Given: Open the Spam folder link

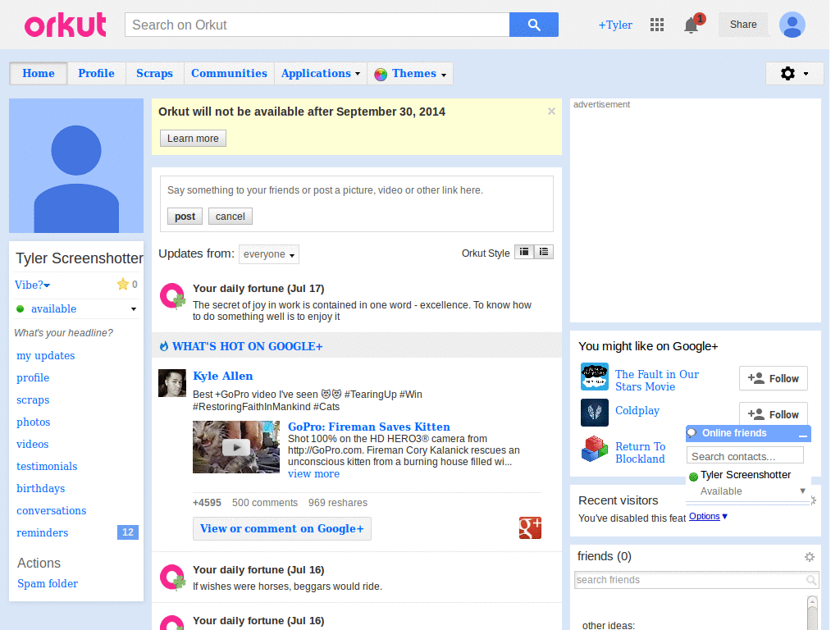Looking at the screenshot, I should (x=48, y=583).
